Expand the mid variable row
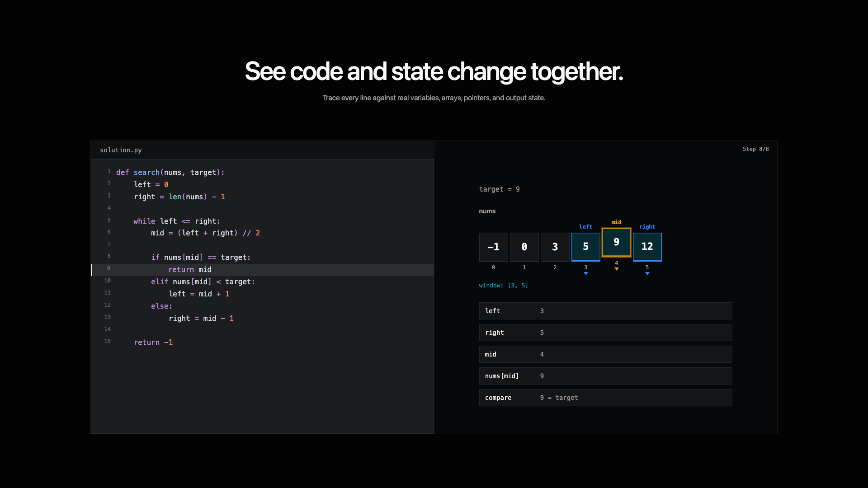 605,354
